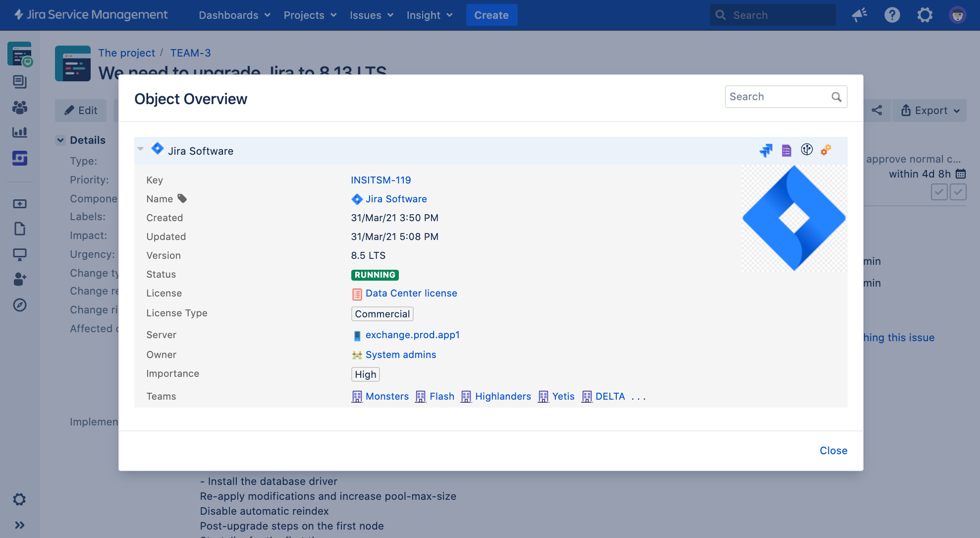Click the Jira Software logo thumbnail image
The width and height of the screenshot is (980, 538).
[x=794, y=218]
